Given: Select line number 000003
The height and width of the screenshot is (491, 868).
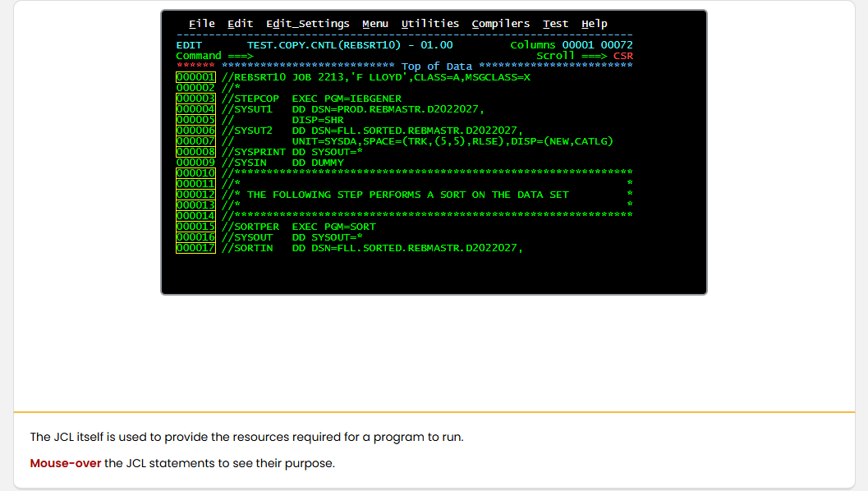Looking at the screenshot, I should [195, 99].
